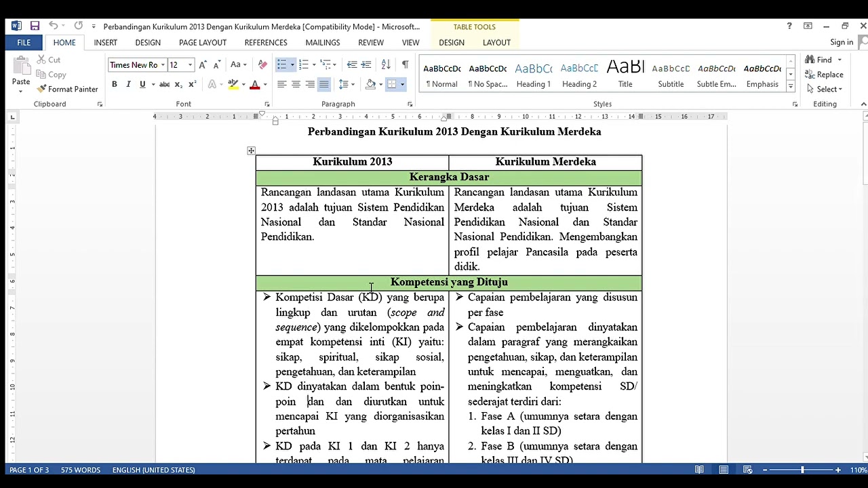Save the document with the floppy disk icon
Image resolution: width=868 pixels, height=488 pixels.
[35, 26]
